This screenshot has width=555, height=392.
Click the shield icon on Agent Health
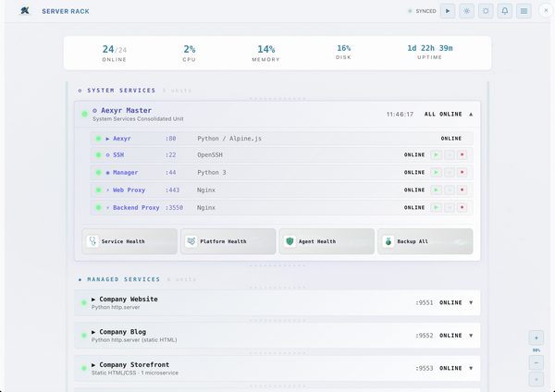(x=290, y=241)
